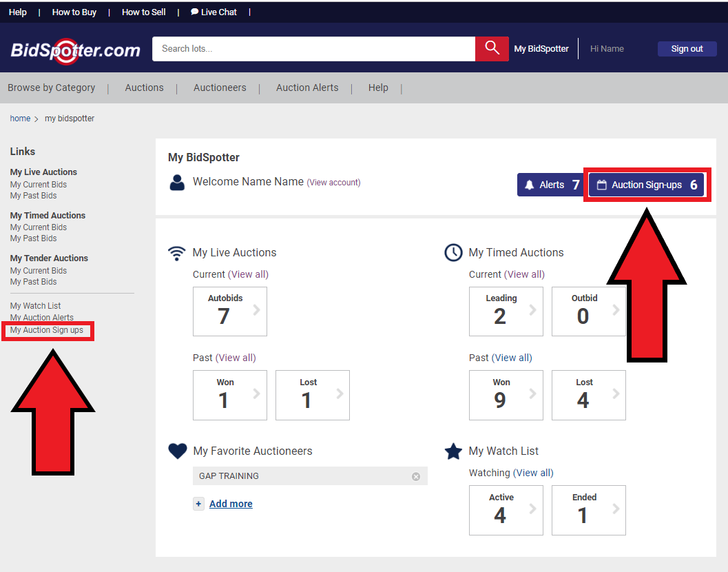Open the Alerts button showing 7
728x572 pixels.
pos(550,185)
